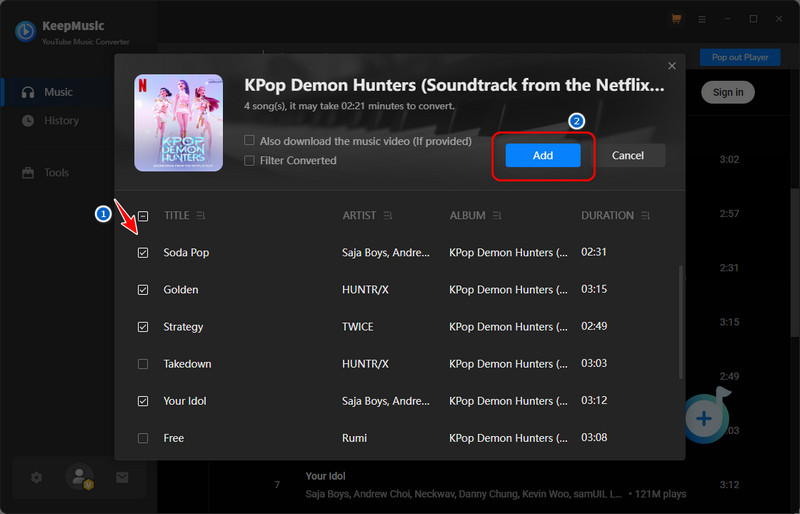This screenshot has width=800, height=514.
Task: Click the Sign in button
Action: click(728, 92)
